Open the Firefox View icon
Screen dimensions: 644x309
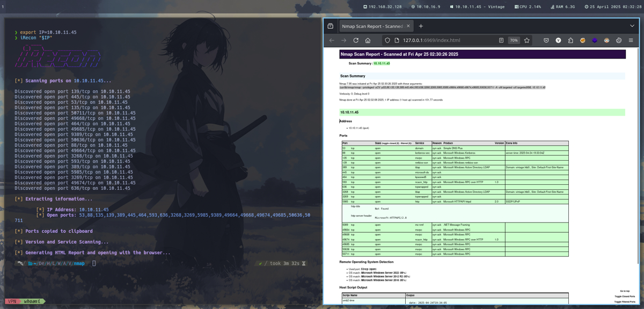tap(331, 26)
